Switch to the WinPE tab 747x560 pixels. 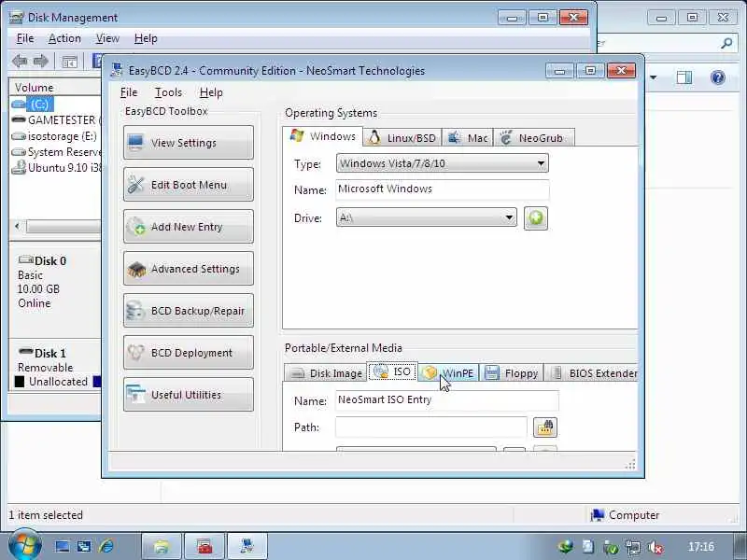coord(448,373)
